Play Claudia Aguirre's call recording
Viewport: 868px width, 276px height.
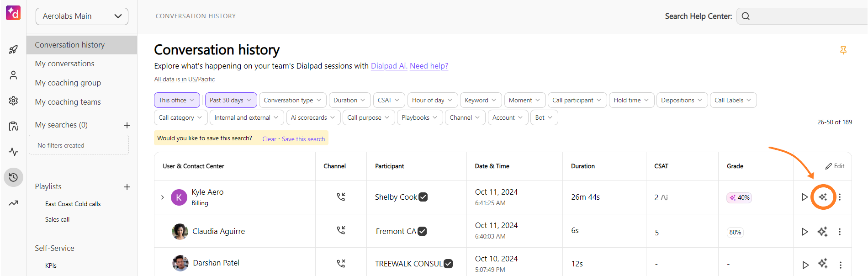click(x=804, y=232)
